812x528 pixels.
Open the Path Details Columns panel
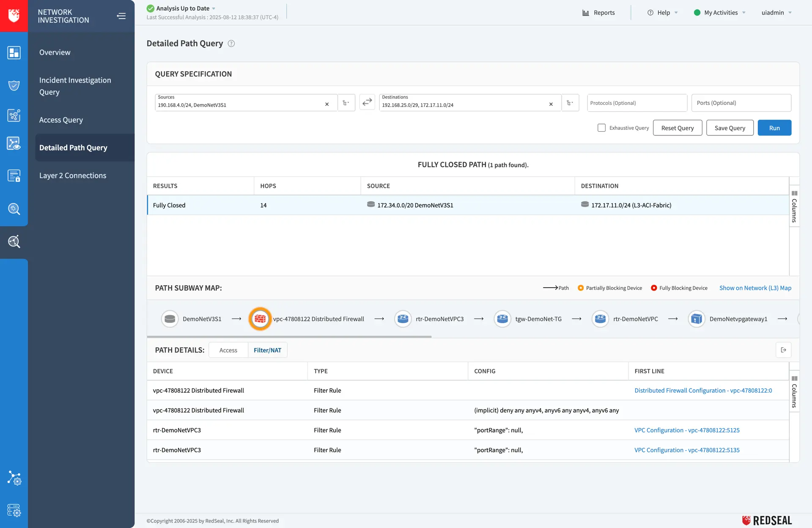click(794, 391)
